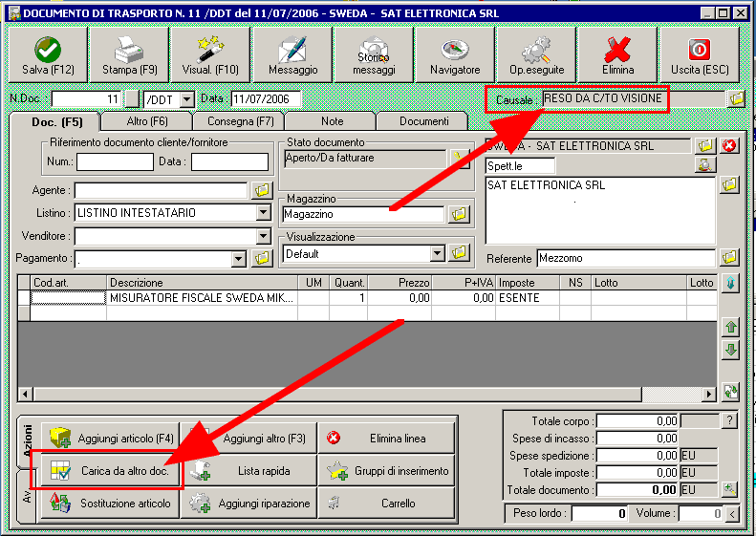Image resolution: width=756 pixels, height=536 pixels.
Task: Click the ESENTE Imposte cell
Action: pyautogui.click(x=528, y=298)
